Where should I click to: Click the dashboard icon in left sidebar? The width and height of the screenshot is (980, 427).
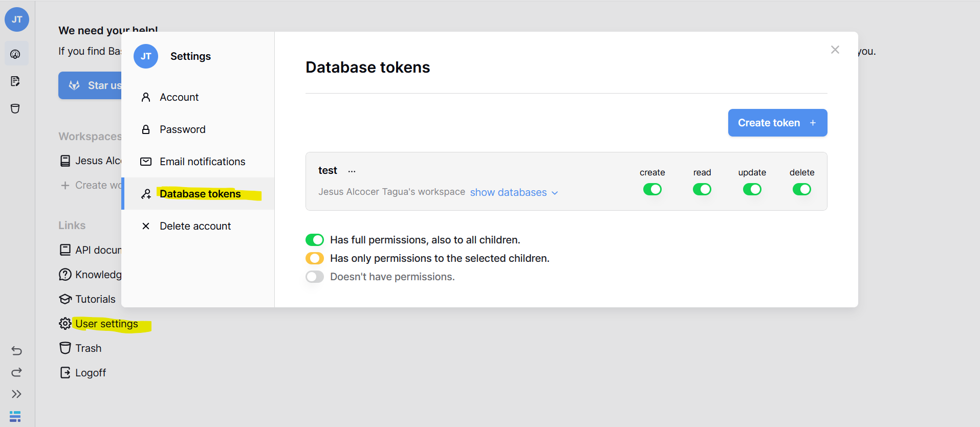click(15, 54)
